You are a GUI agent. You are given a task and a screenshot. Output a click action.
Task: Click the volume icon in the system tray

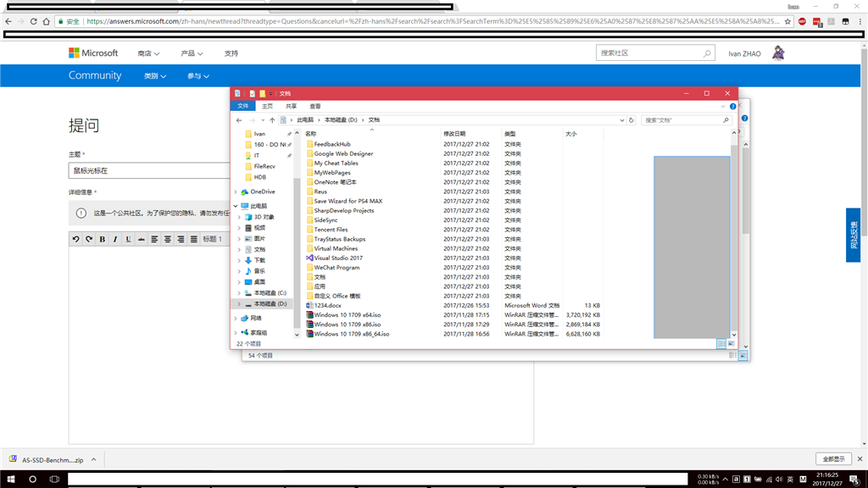[779, 480]
